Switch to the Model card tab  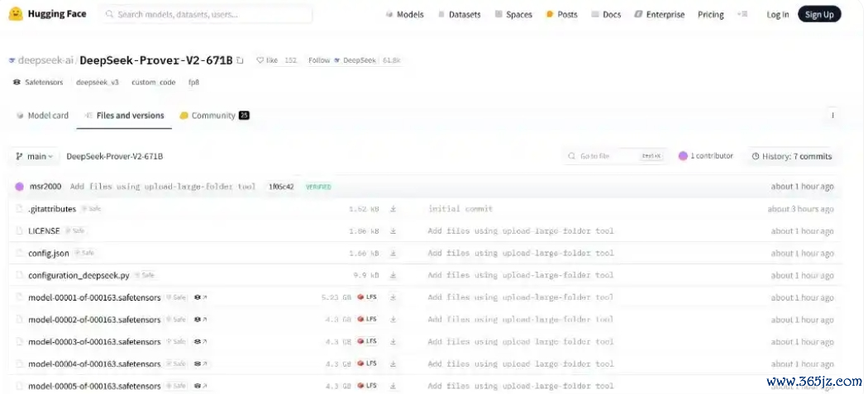[x=43, y=116]
